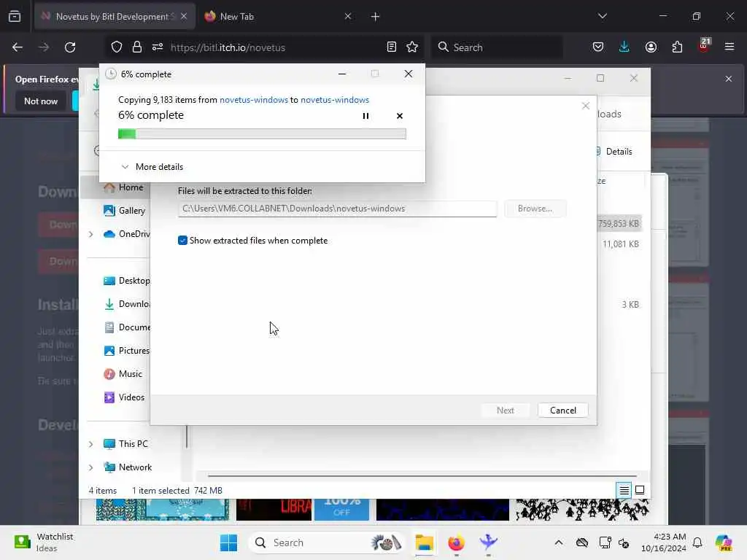Cancel the extraction wizard

coord(562,411)
